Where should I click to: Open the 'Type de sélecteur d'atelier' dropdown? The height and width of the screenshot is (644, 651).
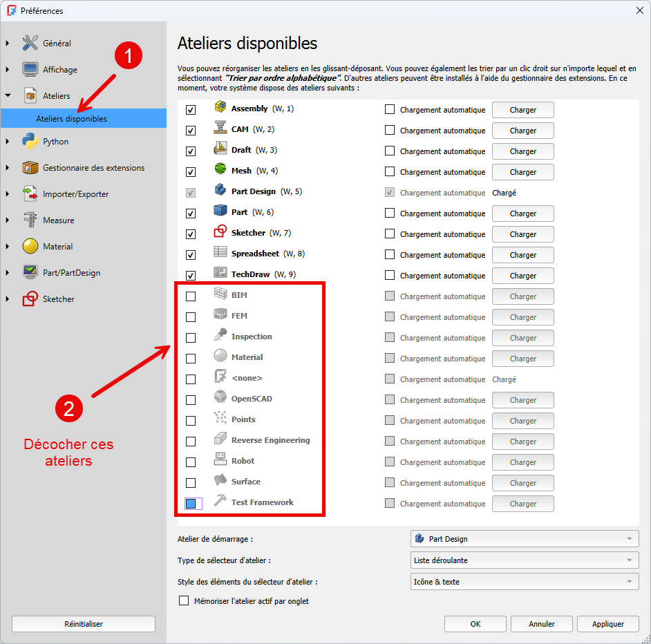tap(525, 560)
